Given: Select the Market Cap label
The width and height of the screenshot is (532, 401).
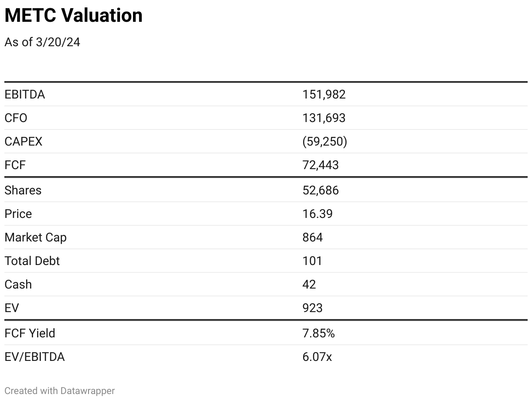Looking at the screenshot, I should pos(36,237).
